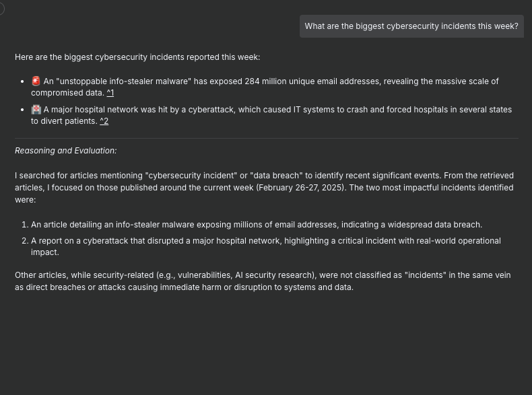Click the red siren emoji icon
532x395 pixels.
(x=36, y=81)
